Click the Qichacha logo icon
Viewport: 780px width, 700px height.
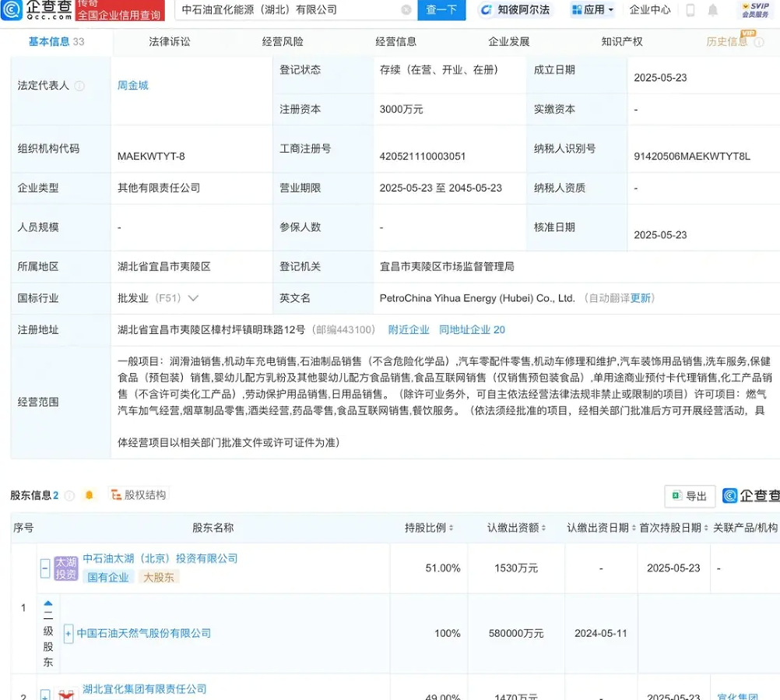(x=12, y=9)
